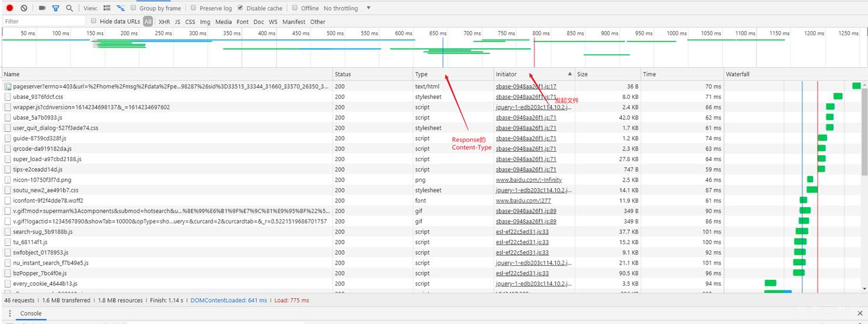The image size is (868, 324).
Task: Open the drawer three-dot menu
Action: pyautogui.click(x=10, y=313)
